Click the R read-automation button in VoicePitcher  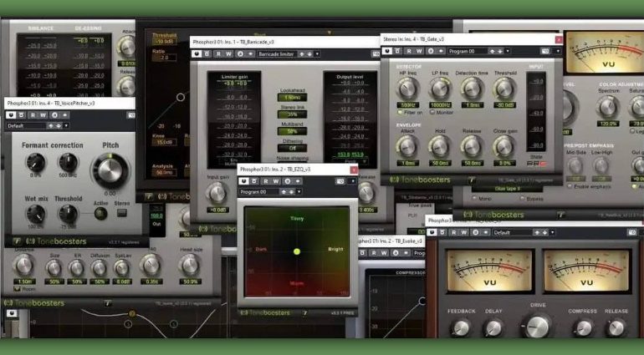click(x=33, y=114)
